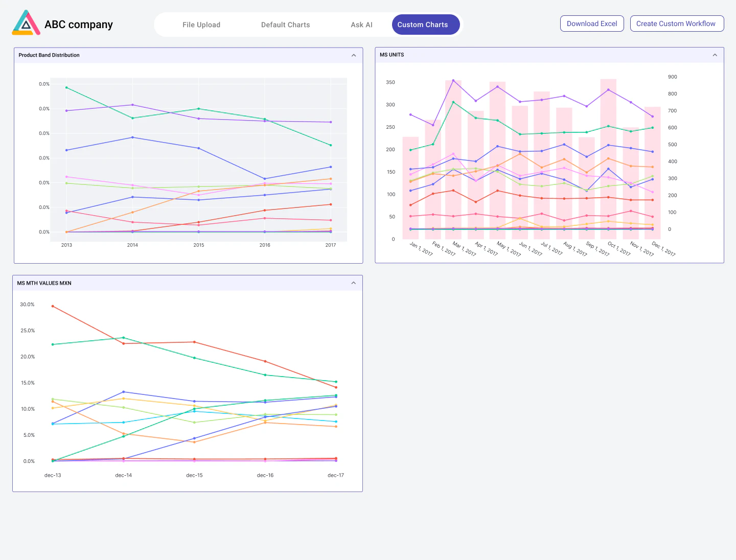Switch to the File Upload tab

[201, 25]
